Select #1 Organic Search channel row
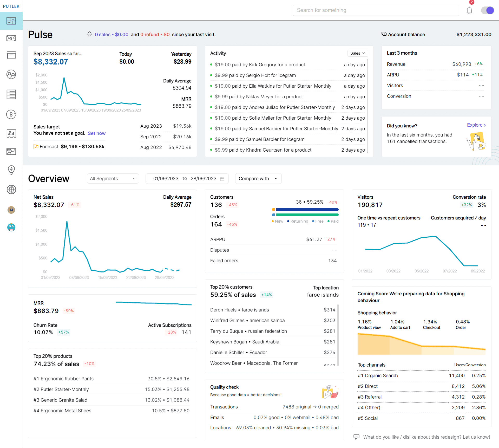 click(x=422, y=376)
